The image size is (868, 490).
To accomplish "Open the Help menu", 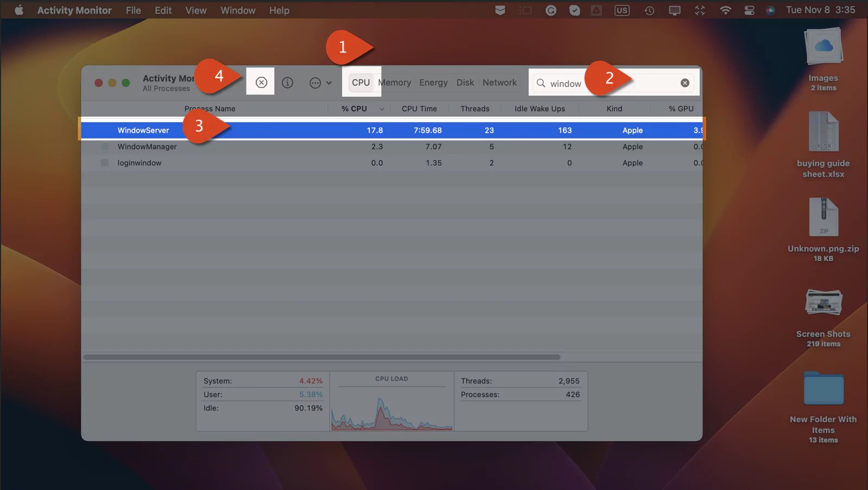I will 279,10.
